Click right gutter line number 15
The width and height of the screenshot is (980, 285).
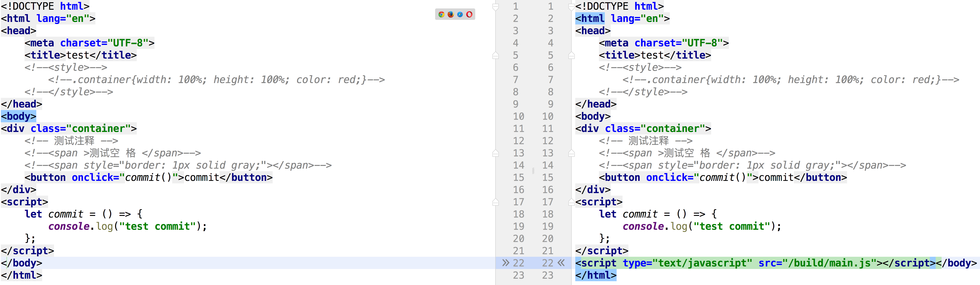pyautogui.click(x=547, y=177)
